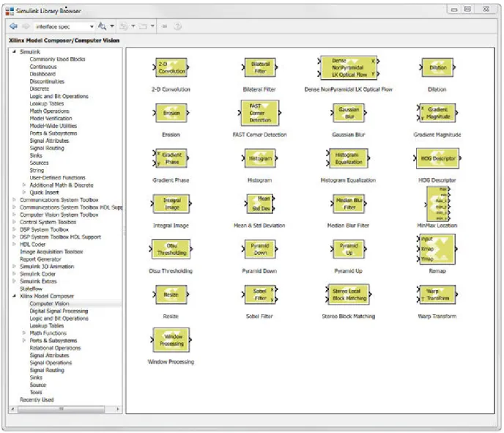Click the forward navigation arrow
This screenshot has width=504, height=433.
pyautogui.click(x=26, y=26)
